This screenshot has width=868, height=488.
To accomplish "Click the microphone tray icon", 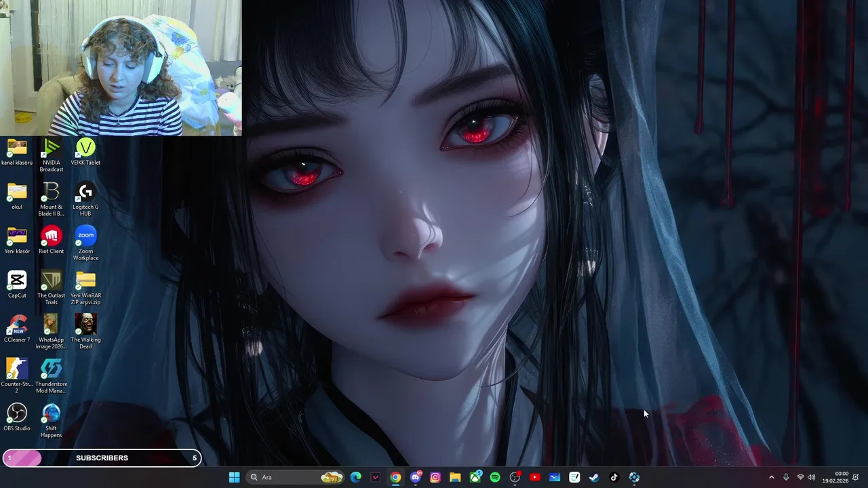I will pos(786,477).
